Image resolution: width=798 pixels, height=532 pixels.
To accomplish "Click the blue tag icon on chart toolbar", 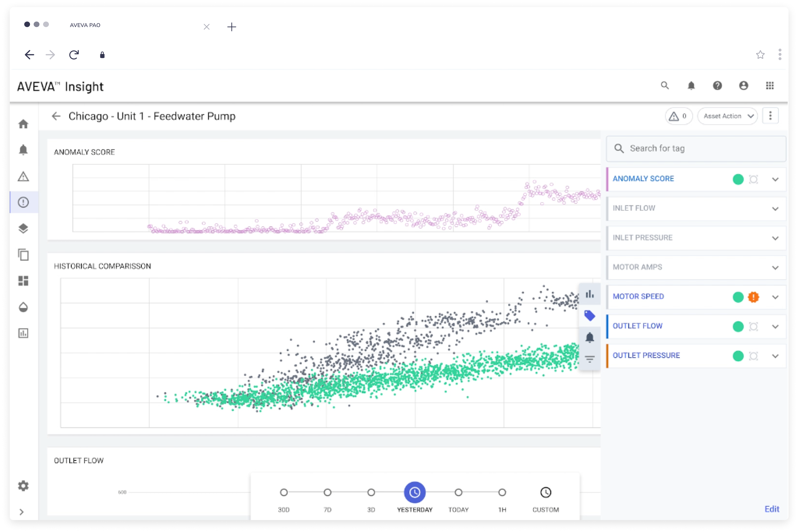I will (x=590, y=315).
